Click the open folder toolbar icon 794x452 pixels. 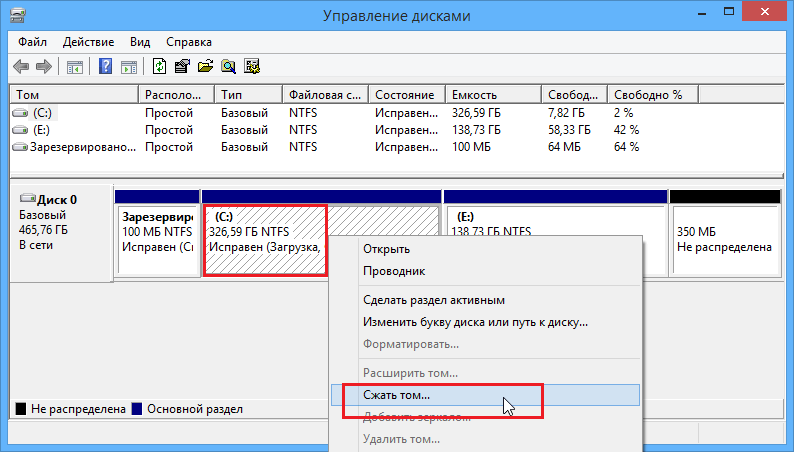(205, 67)
